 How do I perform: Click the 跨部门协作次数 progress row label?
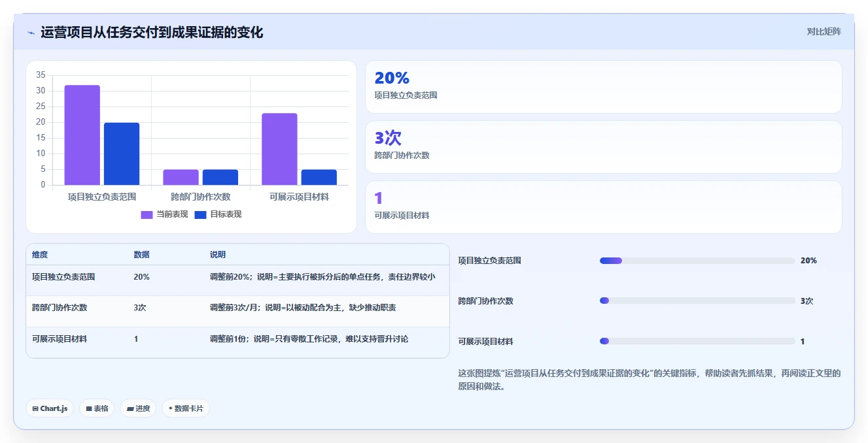[x=486, y=301]
